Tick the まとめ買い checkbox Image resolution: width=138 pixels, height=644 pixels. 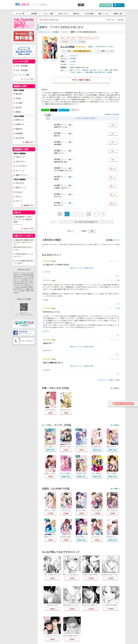coord(48,118)
